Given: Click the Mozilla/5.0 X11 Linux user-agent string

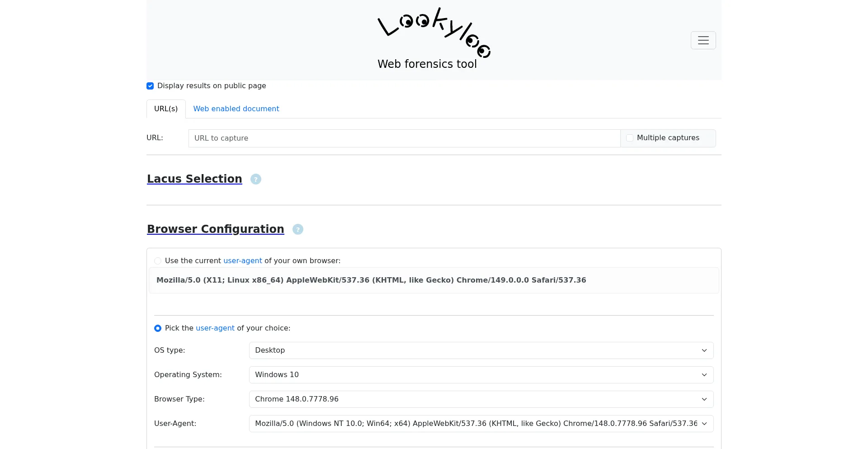Looking at the screenshot, I should [371, 280].
